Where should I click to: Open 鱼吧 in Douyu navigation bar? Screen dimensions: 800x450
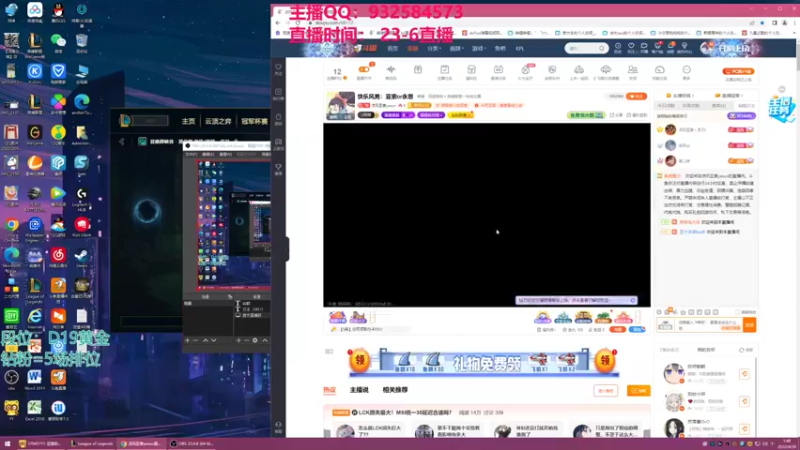click(x=500, y=48)
